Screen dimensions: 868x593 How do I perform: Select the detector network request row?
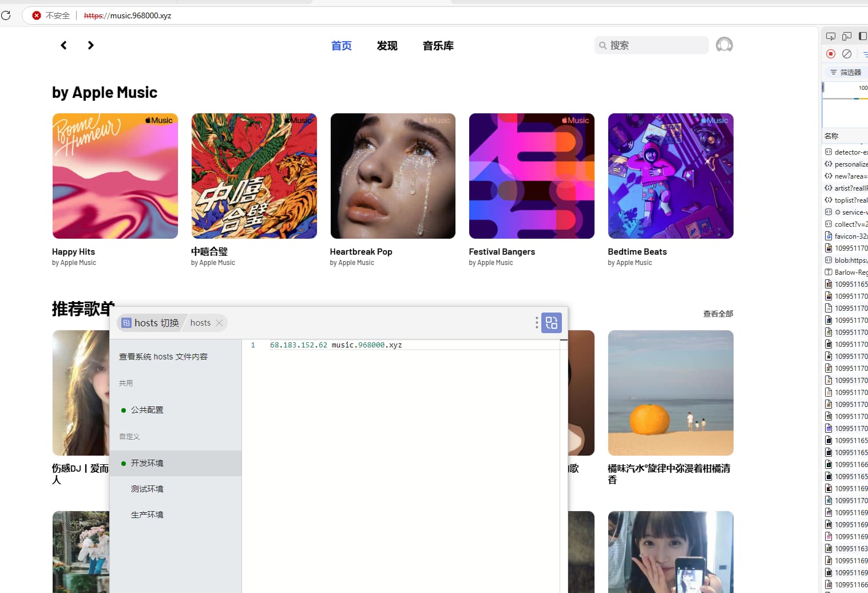[846, 152]
